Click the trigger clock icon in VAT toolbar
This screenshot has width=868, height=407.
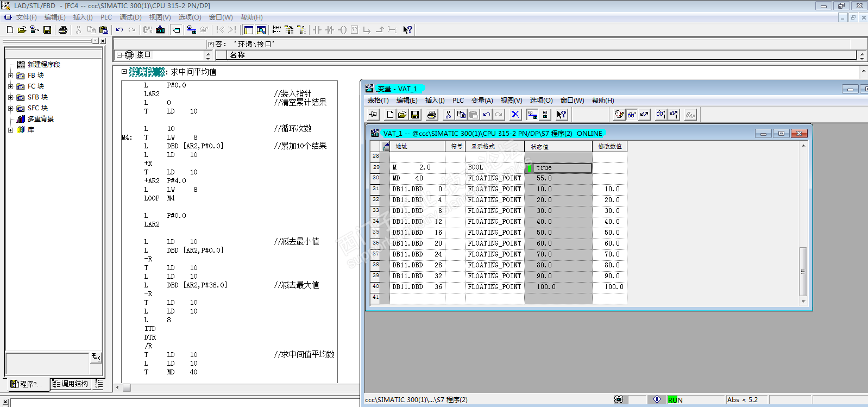(619, 114)
